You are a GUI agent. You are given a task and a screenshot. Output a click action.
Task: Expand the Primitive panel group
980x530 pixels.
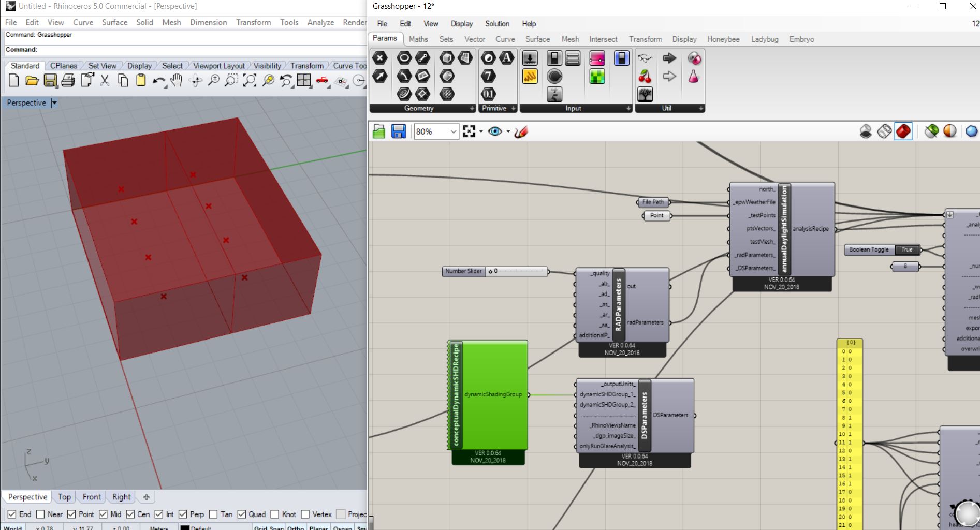tap(513, 108)
